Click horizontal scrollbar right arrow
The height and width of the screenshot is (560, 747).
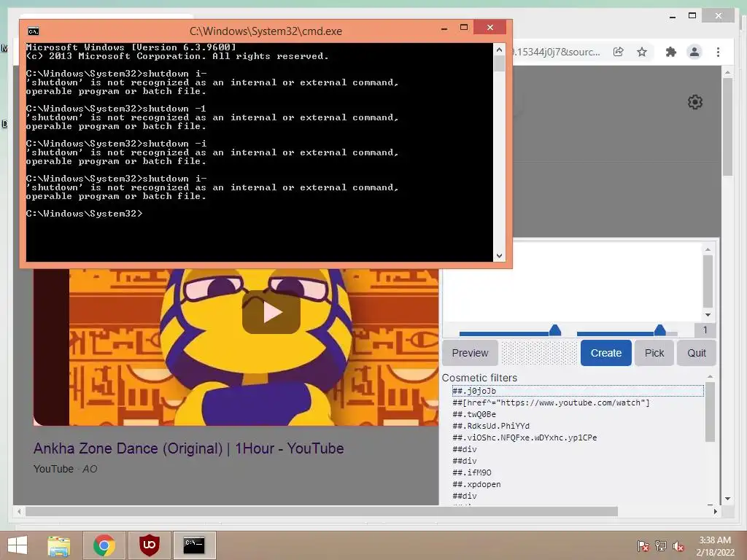[715, 511]
